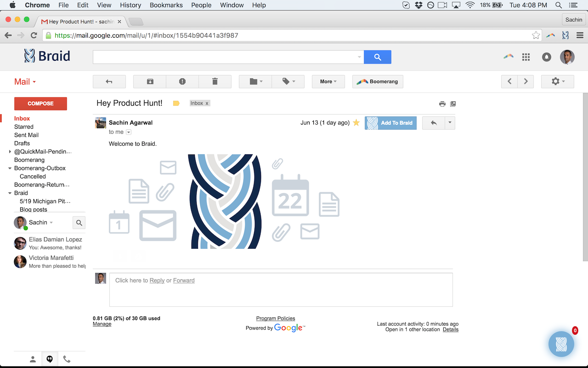Viewport: 588px width, 368px height.
Task: Open the settings gear menu
Action: click(x=557, y=81)
